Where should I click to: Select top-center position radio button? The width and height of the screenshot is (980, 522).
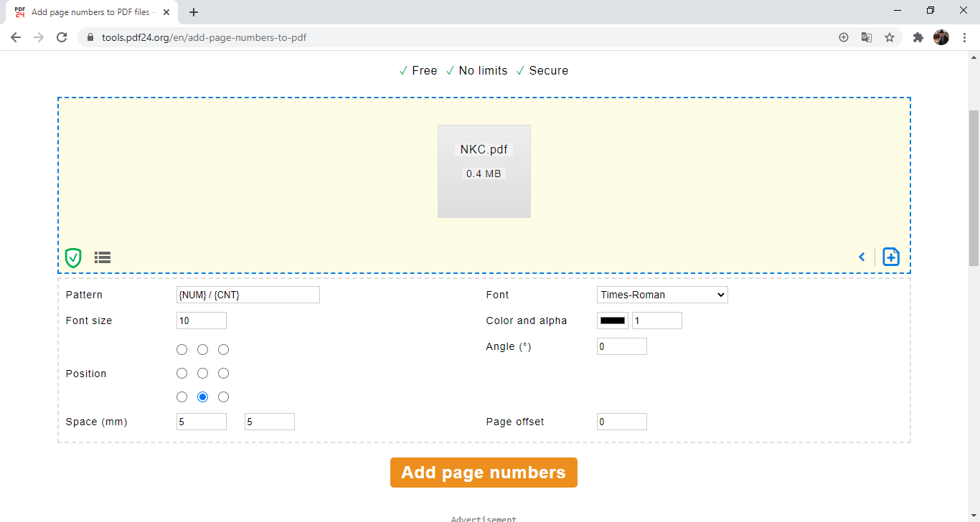click(203, 349)
